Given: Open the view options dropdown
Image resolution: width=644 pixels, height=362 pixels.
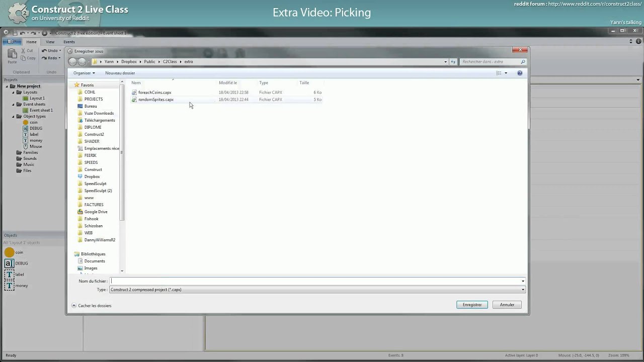Looking at the screenshot, I should pos(506,73).
